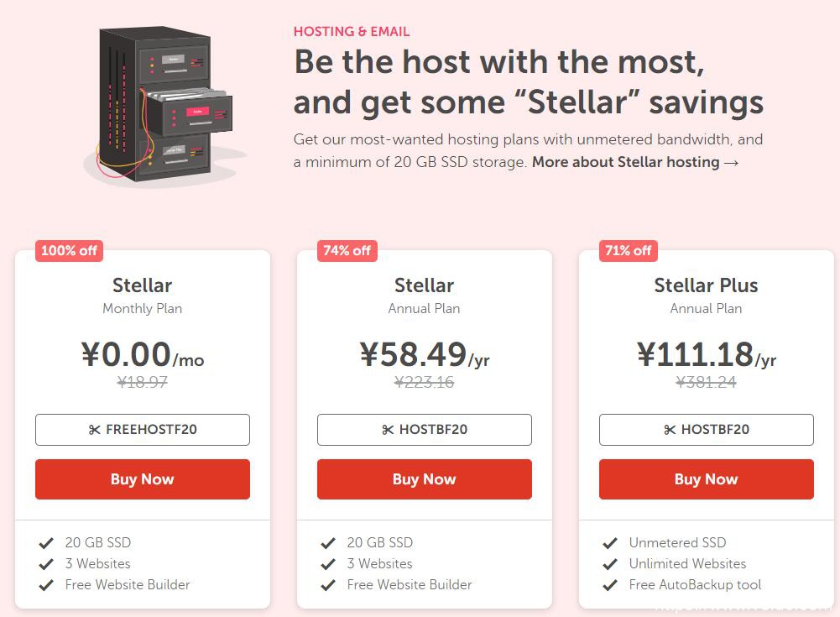Click the 71% off discount badge
Image resolution: width=840 pixels, height=617 pixels.
[x=628, y=250]
